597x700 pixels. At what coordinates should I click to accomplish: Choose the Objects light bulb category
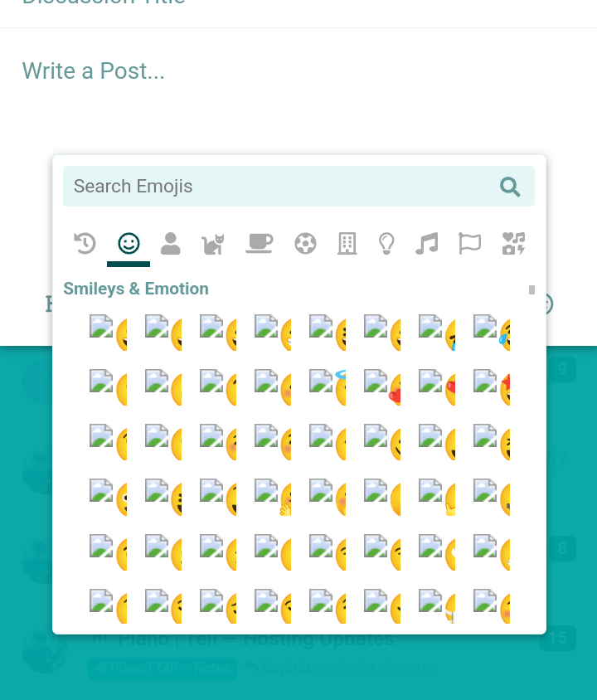pos(386,244)
